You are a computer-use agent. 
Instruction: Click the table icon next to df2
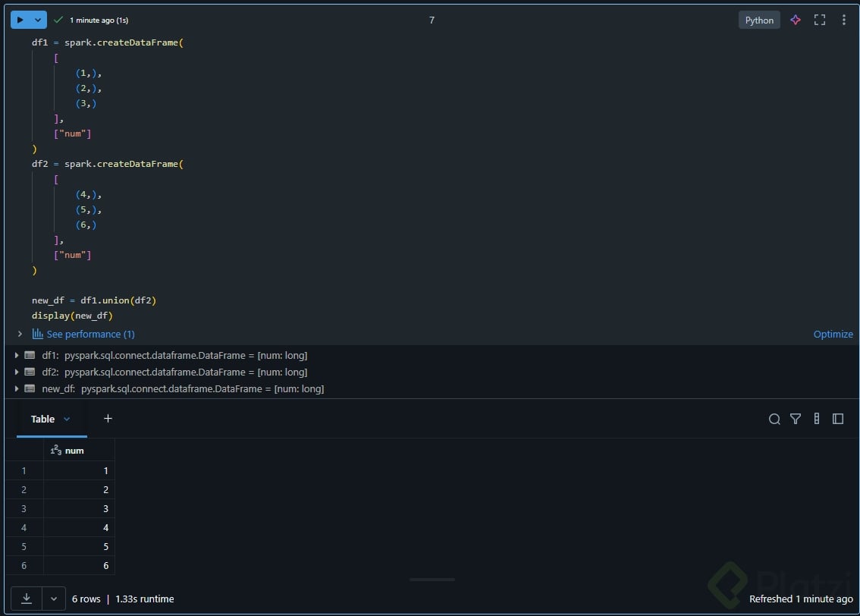30,372
